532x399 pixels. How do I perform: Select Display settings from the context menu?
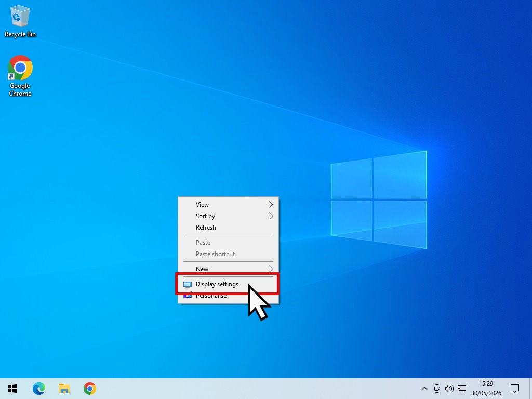(229, 284)
